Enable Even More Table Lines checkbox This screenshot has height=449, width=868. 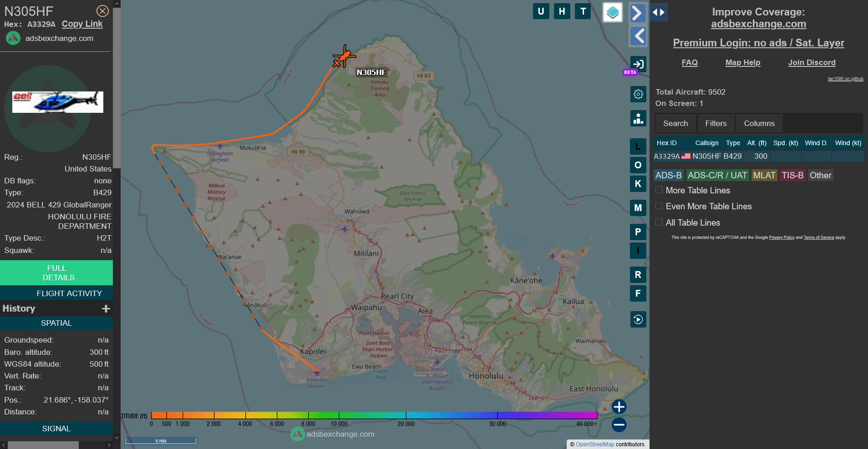659,206
